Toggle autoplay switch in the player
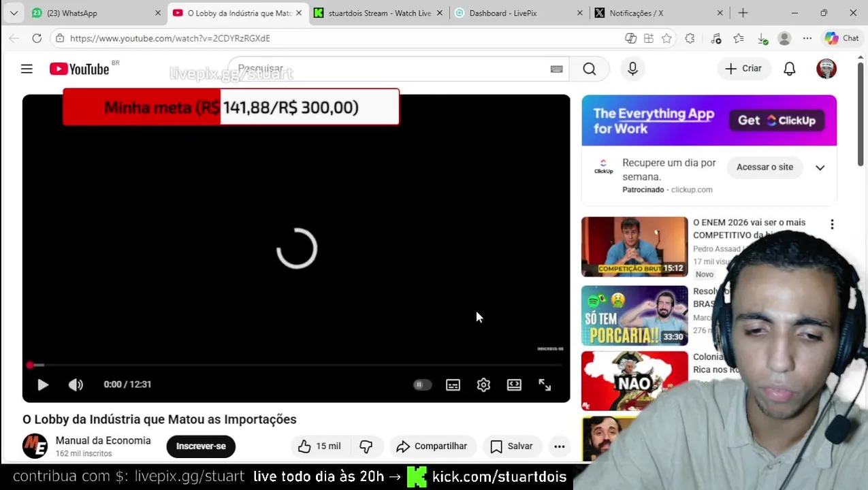 [422, 385]
